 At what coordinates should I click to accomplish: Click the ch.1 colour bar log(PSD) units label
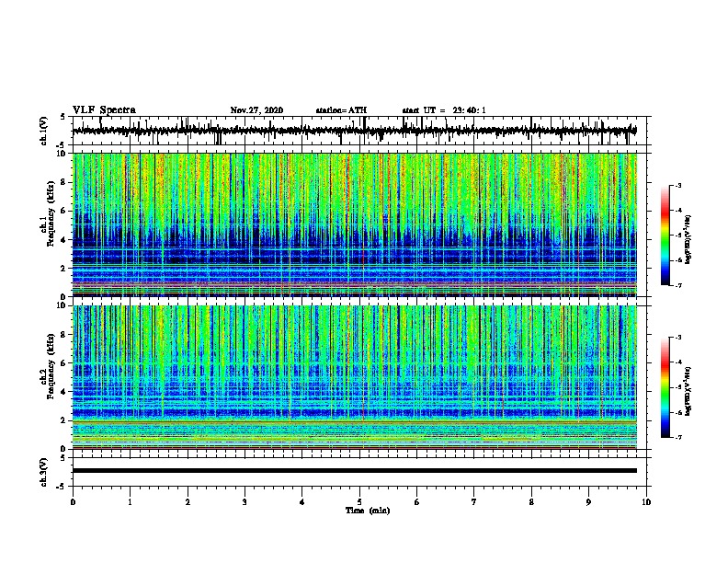pyautogui.click(x=688, y=240)
